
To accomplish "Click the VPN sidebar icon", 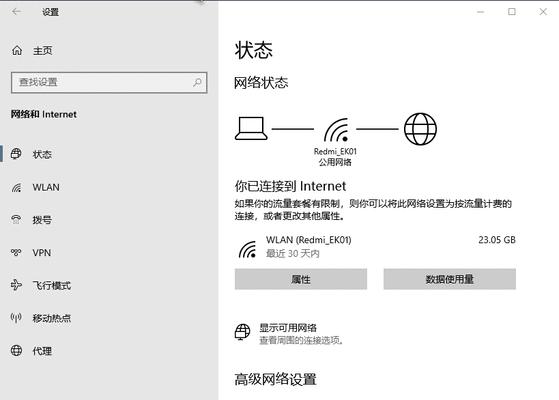I will (16, 252).
